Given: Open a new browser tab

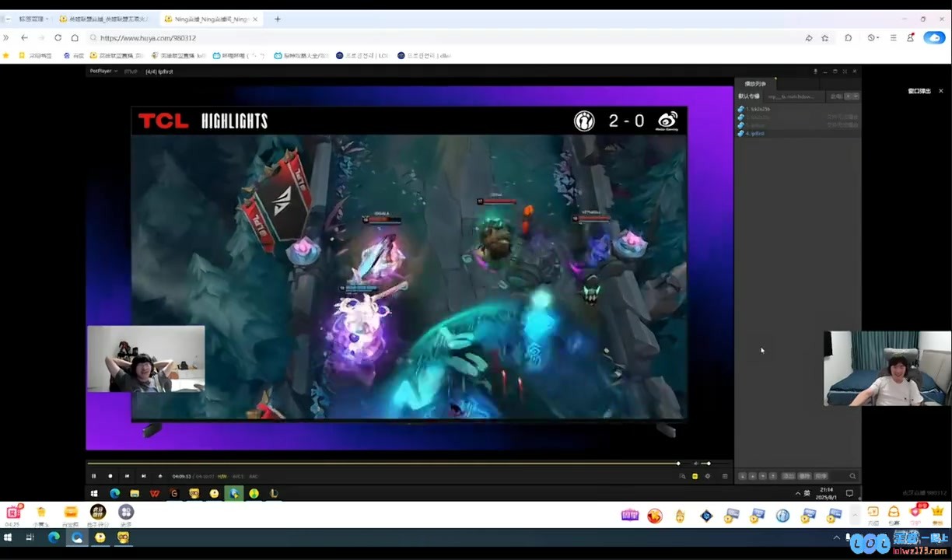Looking at the screenshot, I should (x=278, y=19).
